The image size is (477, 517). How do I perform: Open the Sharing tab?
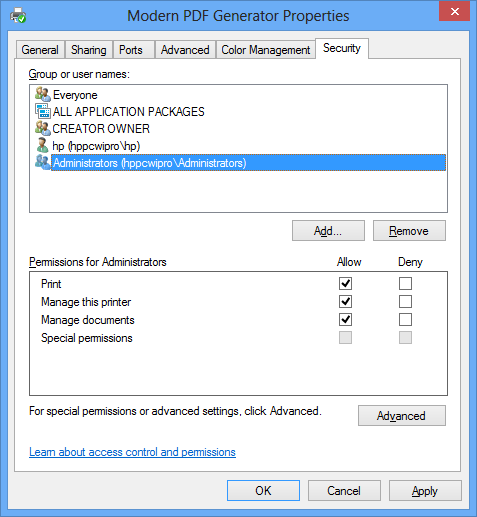(x=89, y=50)
